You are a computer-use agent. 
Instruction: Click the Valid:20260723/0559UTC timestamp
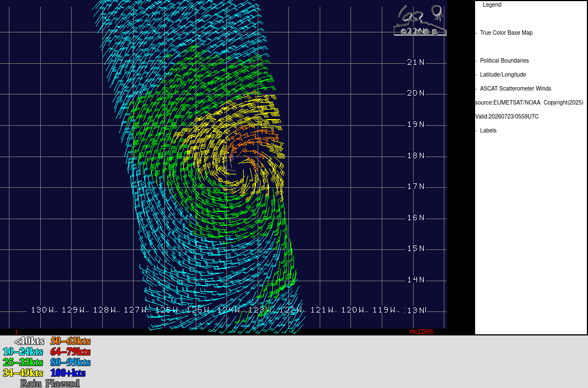click(x=507, y=116)
